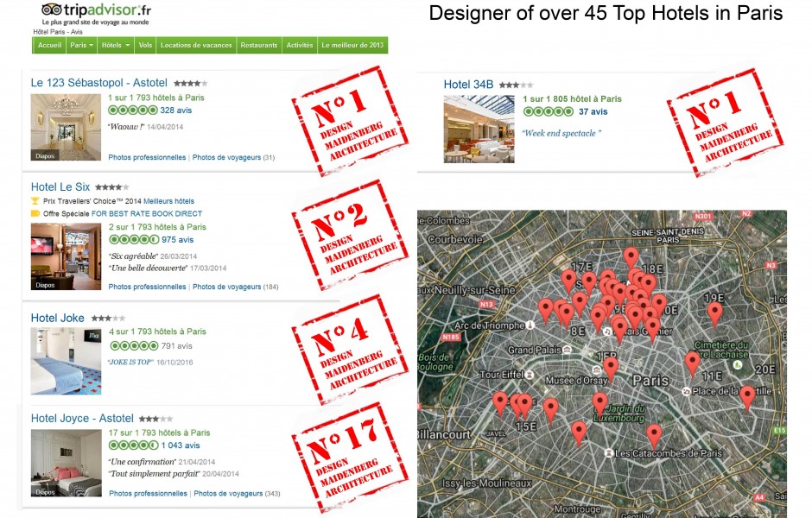
Task: Click the Grand Palais landmark icon
Action: coord(567,350)
